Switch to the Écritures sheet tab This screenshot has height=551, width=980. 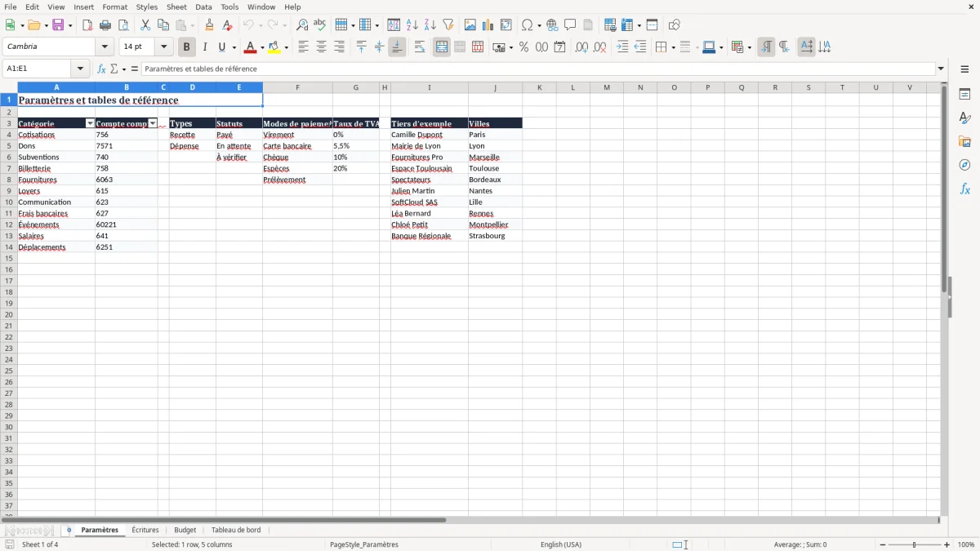click(x=145, y=530)
